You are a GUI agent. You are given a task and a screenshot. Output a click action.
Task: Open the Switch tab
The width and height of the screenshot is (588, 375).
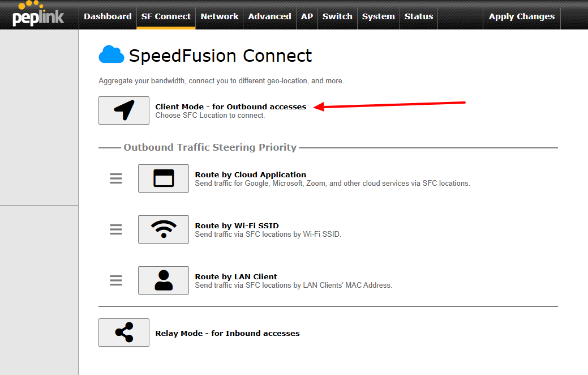pos(337,16)
